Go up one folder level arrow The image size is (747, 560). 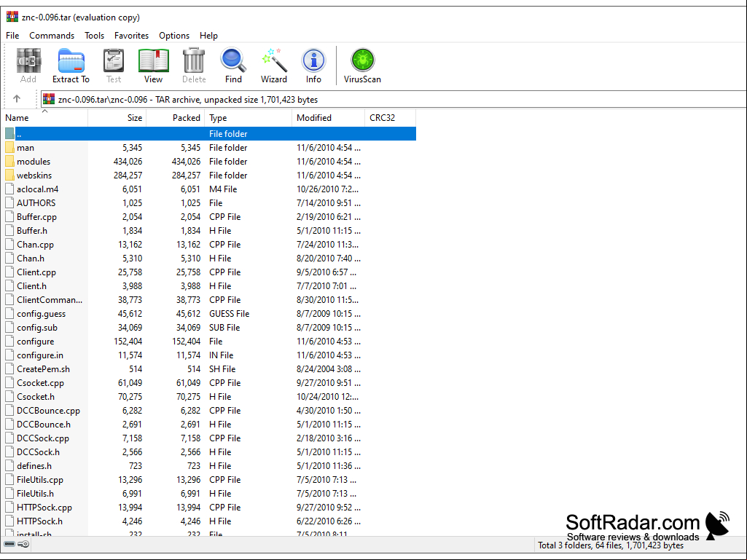(x=17, y=99)
